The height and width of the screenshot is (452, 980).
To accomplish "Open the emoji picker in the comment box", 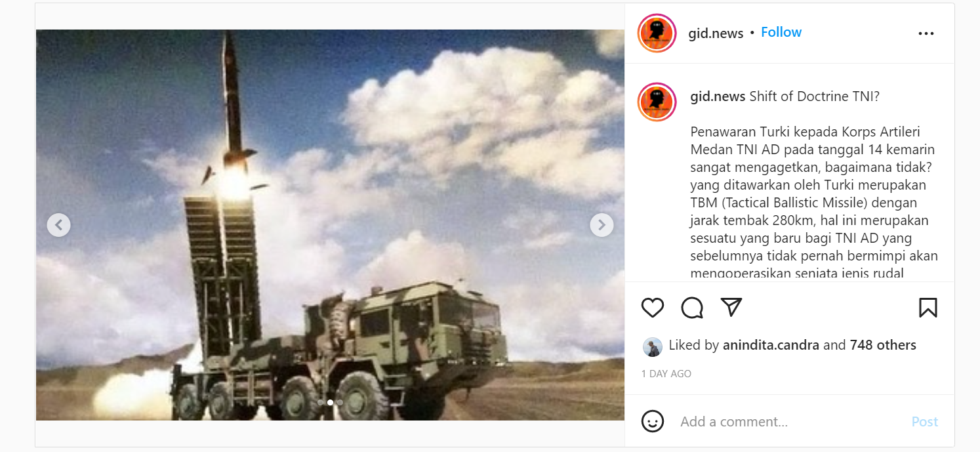I will (653, 421).
